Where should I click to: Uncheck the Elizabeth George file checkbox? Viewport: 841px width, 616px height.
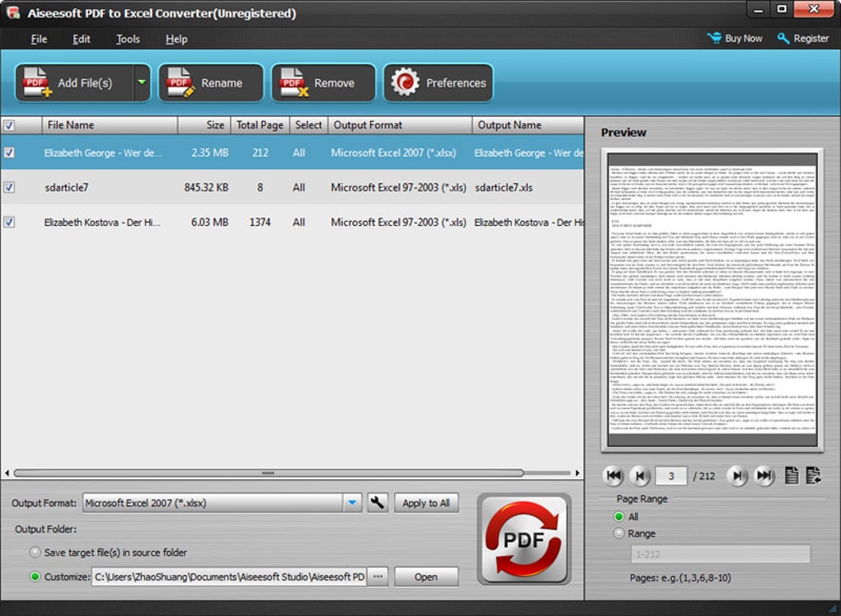point(9,153)
